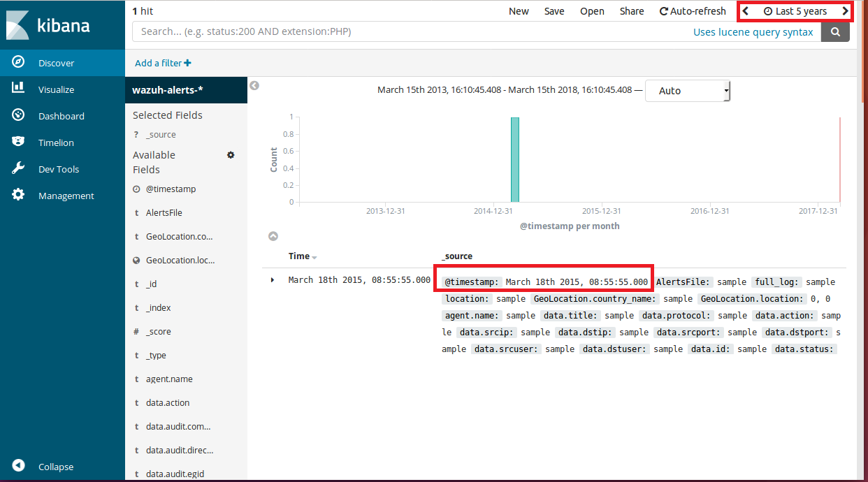This screenshot has width=868, height=482.
Task: Click the Time cell March 18th 2015
Action: click(359, 280)
